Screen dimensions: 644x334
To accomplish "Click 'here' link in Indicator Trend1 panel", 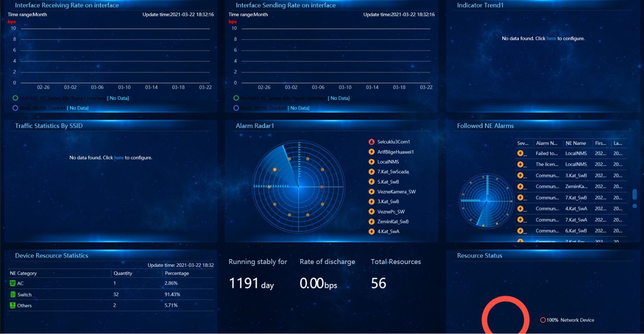I will [x=551, y=39].
